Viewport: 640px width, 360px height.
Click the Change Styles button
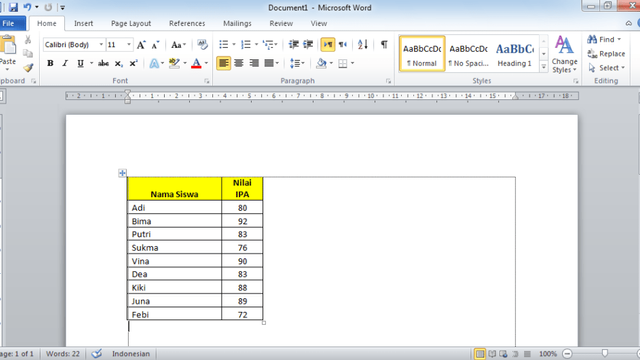tap(564, 54)
